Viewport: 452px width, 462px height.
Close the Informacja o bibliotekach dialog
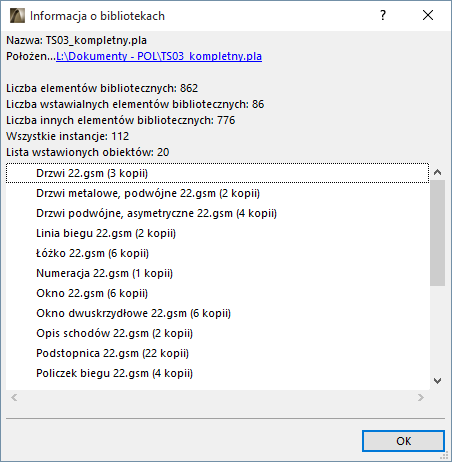(428, 15)
